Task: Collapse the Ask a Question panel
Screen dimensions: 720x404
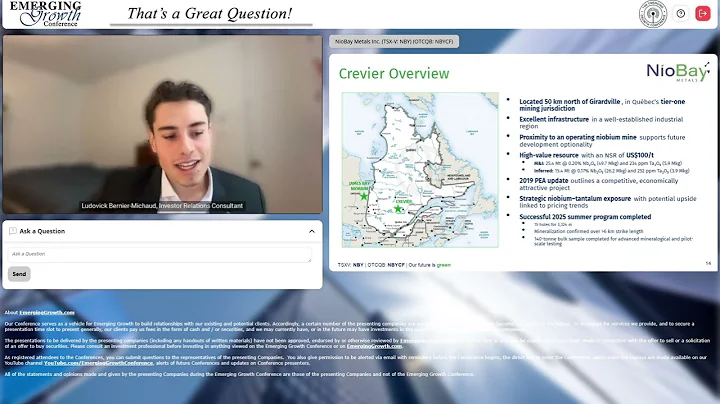Action: coord(312,231)
